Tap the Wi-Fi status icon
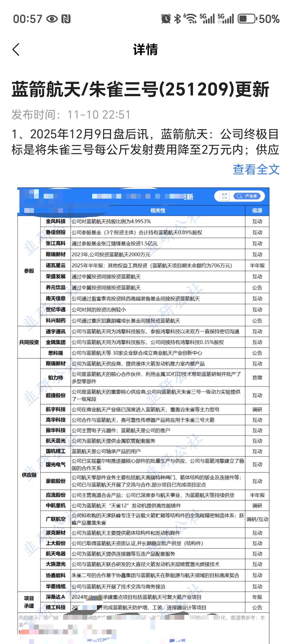Viewport: 291px width, 644px height. pyautogui.click(x=190, y=19)
